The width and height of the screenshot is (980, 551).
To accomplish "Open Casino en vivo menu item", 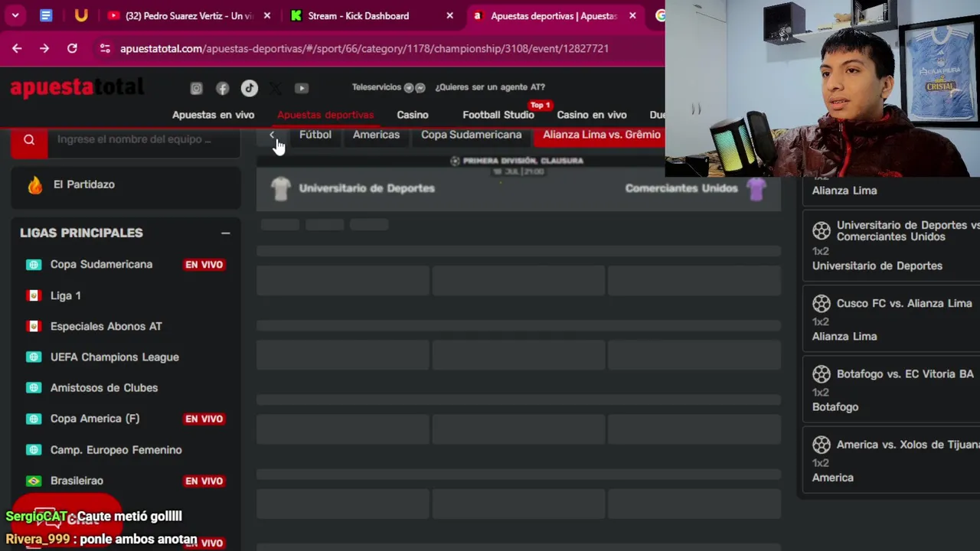I will (x=592, y=115).
